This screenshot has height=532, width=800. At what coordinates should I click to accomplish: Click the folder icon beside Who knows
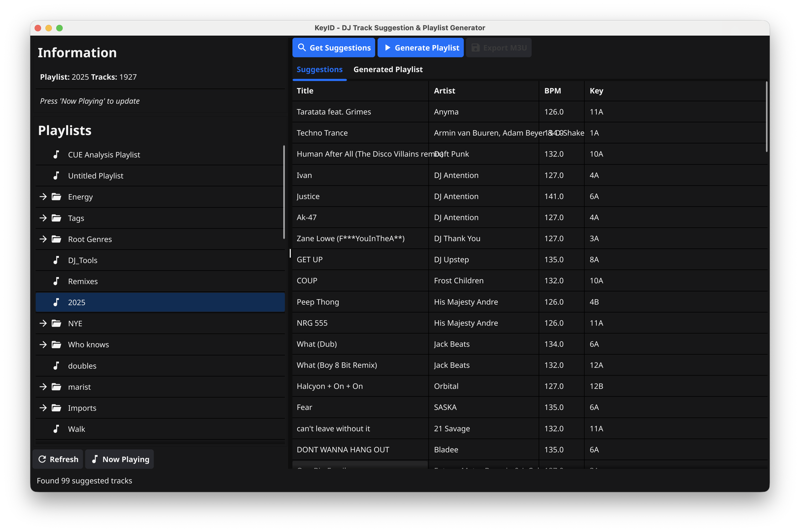56,344
